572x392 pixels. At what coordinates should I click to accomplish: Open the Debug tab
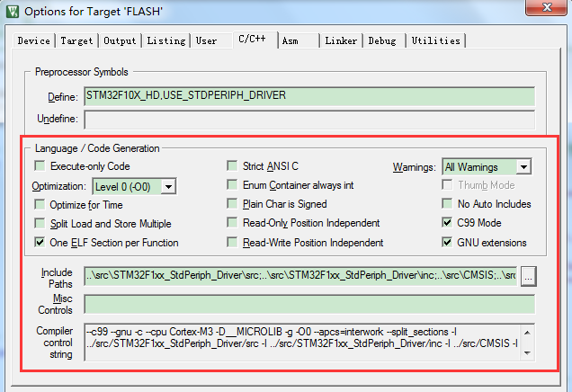384,40
